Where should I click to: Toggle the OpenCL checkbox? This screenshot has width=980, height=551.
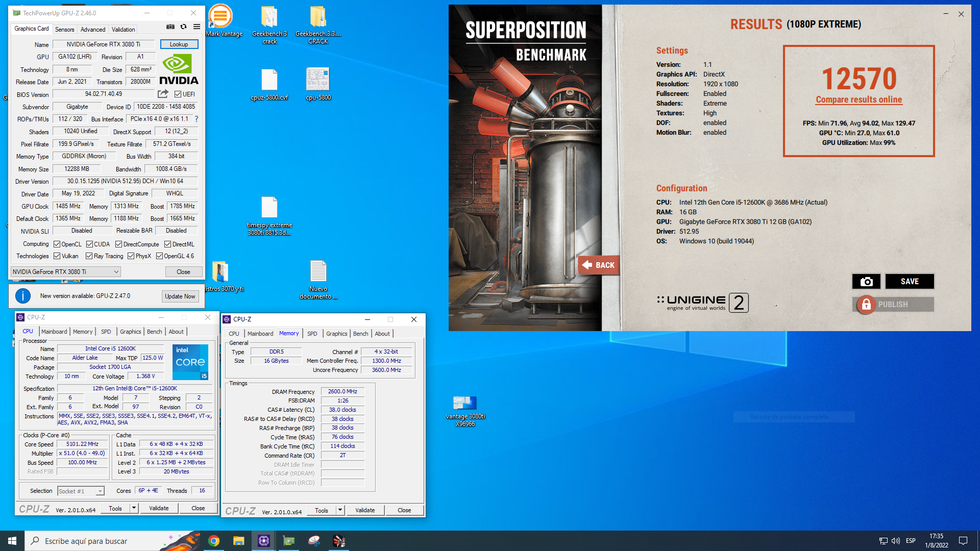(57, 244)
